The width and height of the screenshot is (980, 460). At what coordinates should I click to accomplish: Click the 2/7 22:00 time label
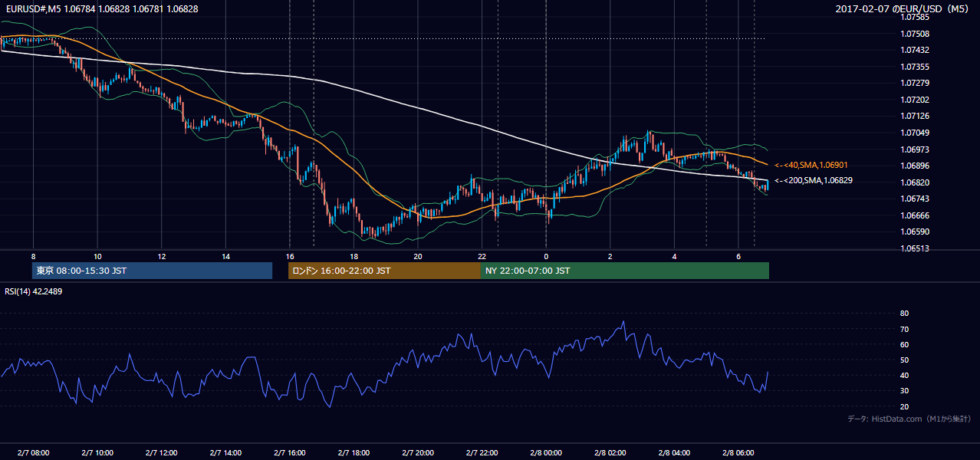coord(482,453)
